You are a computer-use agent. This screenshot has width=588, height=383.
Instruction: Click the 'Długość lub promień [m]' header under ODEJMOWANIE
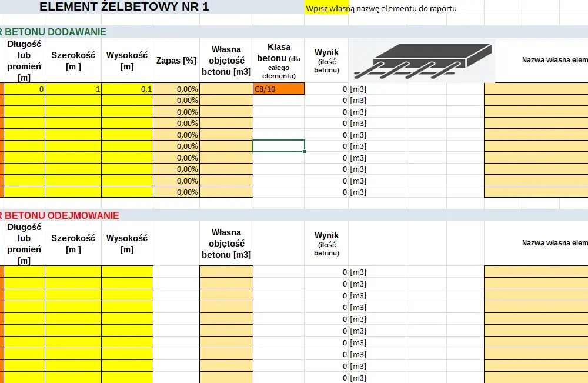[x=24, y=244]
